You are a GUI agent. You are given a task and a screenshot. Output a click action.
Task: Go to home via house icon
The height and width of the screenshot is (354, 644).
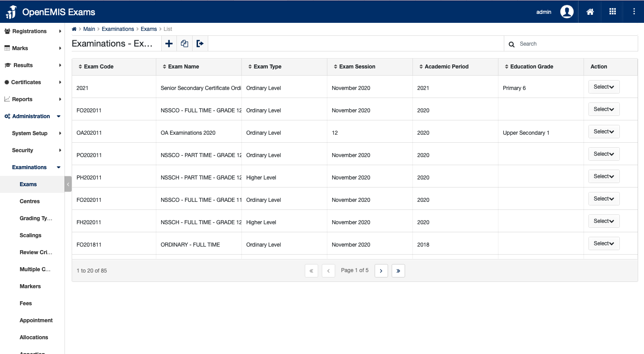[x=590, y=12]
